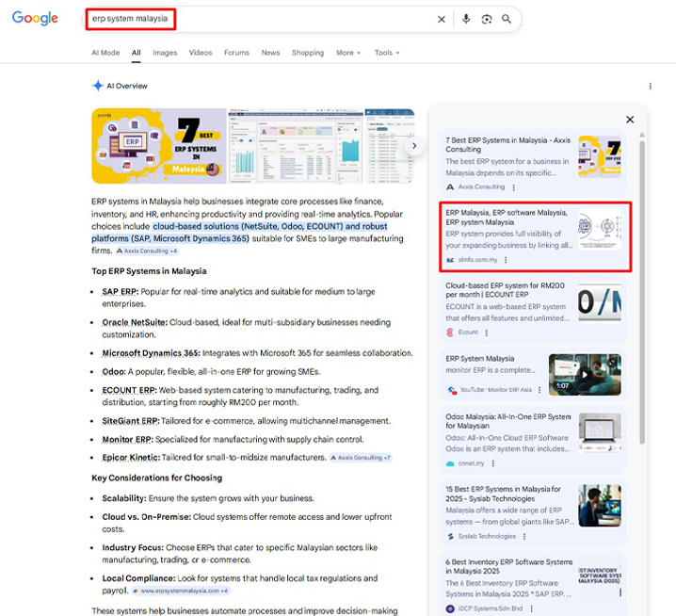Image resolution: width=676 pixels, height=616 pixels.
Task: Start voice search with microphone icon
Action: tap(466, 19)
